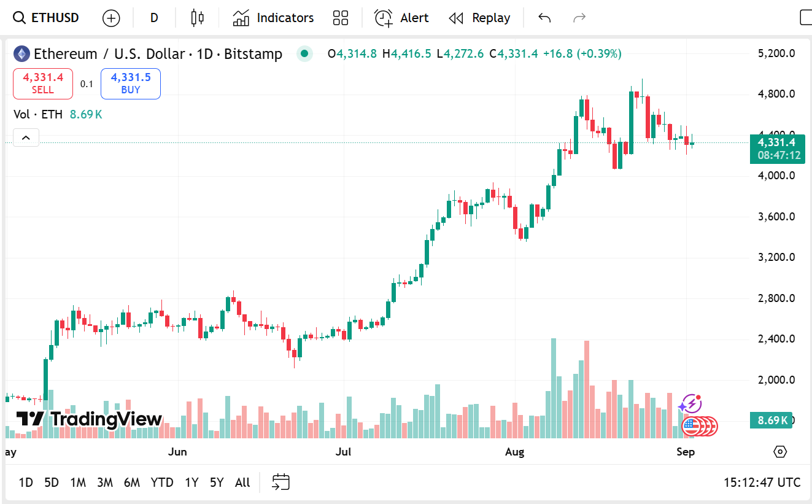Toggle the green data source dot indicator
Image resolution: width=812 pixels, height=504 pixels.
pos(304,54)
